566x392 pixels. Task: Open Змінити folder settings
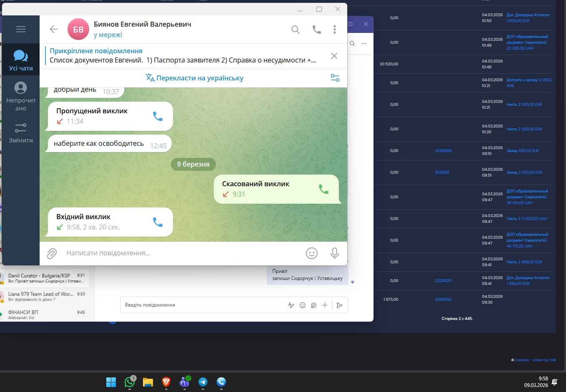point(21,133)
